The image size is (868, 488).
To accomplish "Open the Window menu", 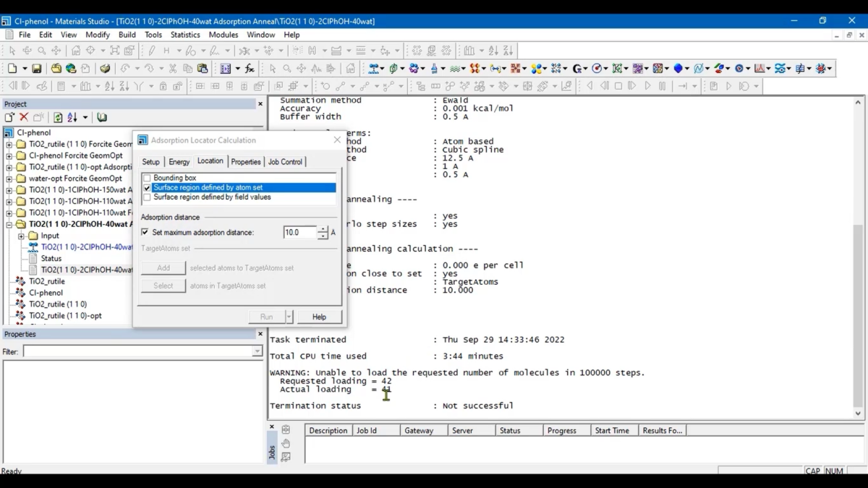I will (x=260, y=35).
